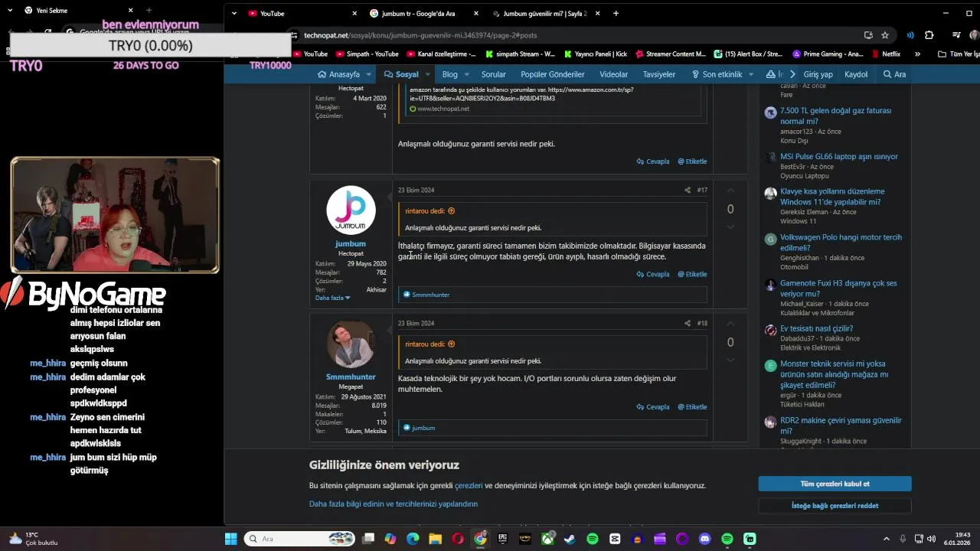Open Discord from the taskbar
The height and width of the screenshot is (551, 980).
tap(704, 539)
